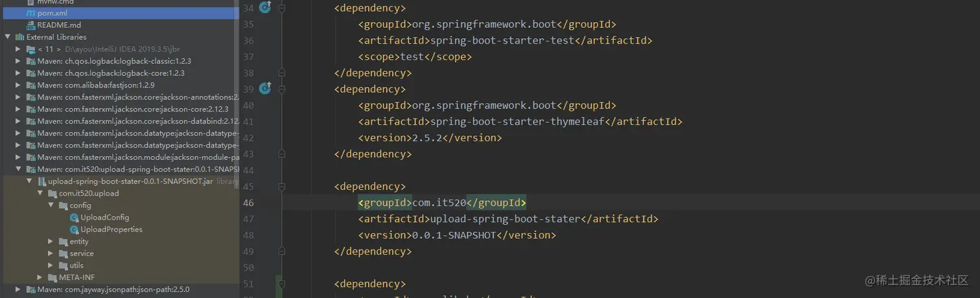Collapse the com.it520:upload-spring-boot-stater Maven library
Viewport: 980px width, 298px height.
tap(19, 169)
